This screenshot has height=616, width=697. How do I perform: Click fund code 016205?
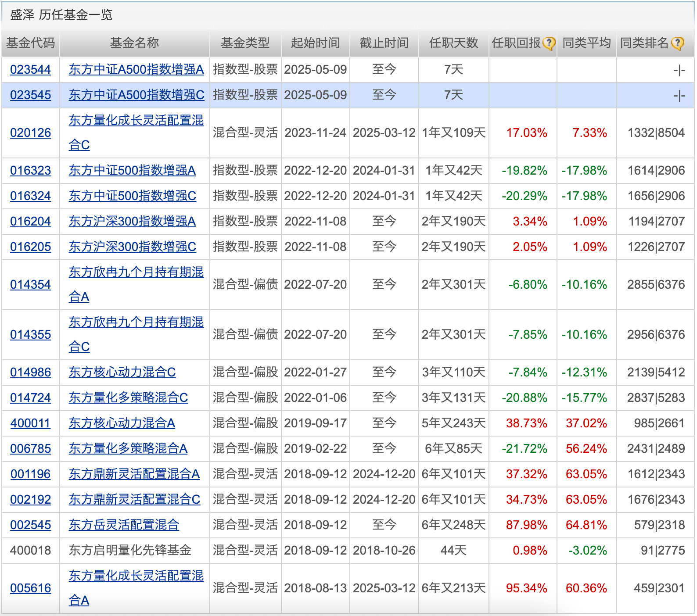pyautogui.click(x=30, y=247)
